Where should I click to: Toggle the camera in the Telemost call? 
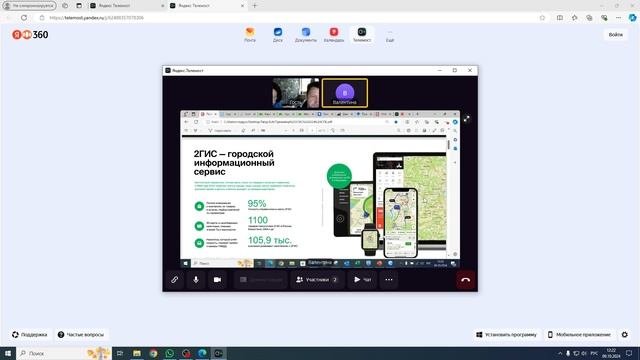pos(217,280)
